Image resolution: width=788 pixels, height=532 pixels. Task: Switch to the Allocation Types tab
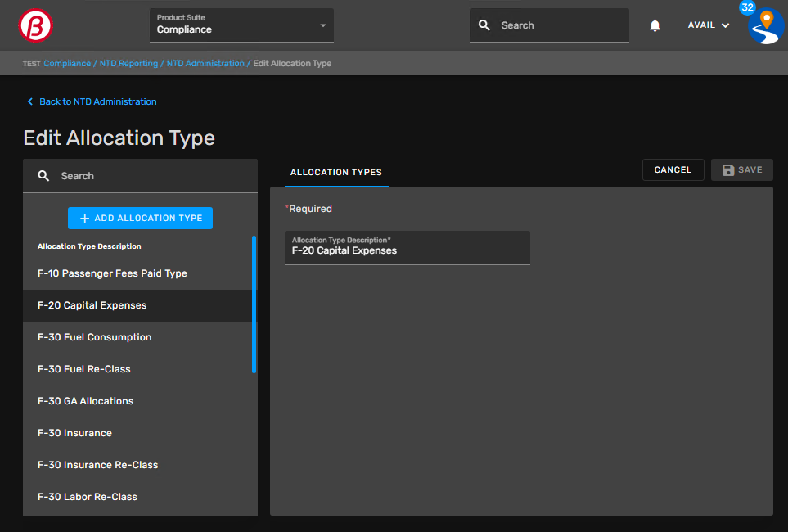(336, 172)
